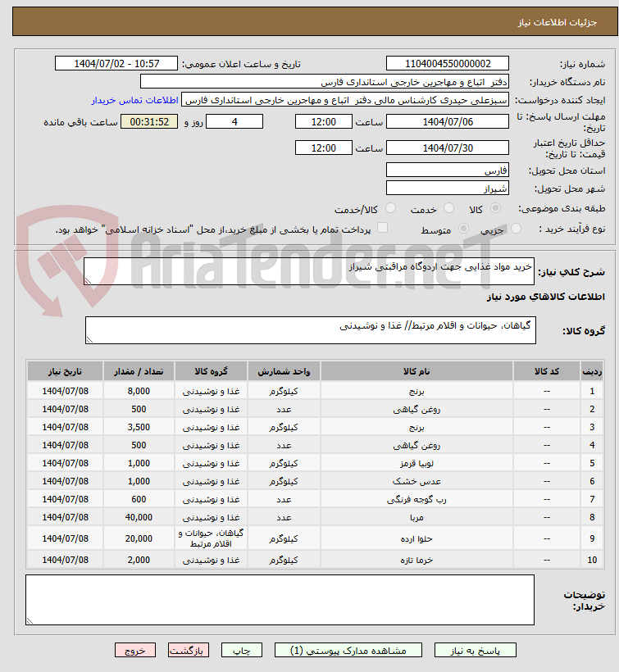Image resolution: width=619 pixels, height=672 pixels.
Task: Click the شماره نیاز number field
Action: 448,63
